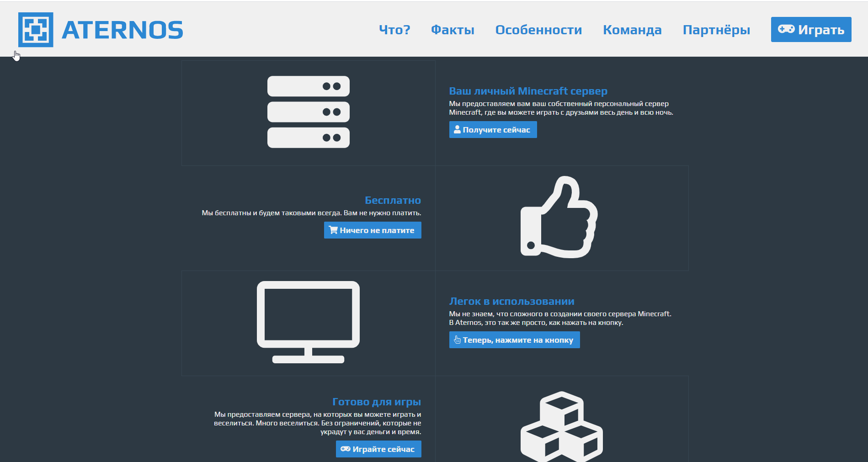The width and height of the screenshot is (868, 462).
Task: Click the stacked cubes icon
Action: pyautogui.click(x=562, y=426)
